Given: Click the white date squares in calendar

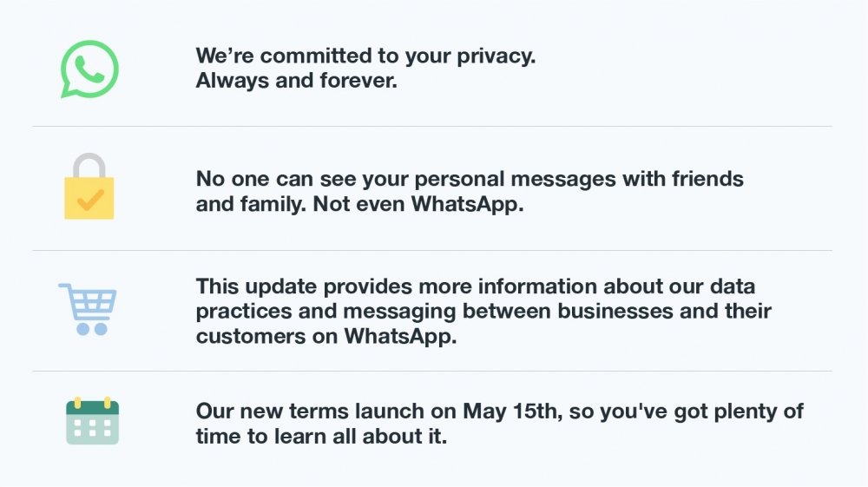Looking at the screenshot, I should click(x=93, y=428).
